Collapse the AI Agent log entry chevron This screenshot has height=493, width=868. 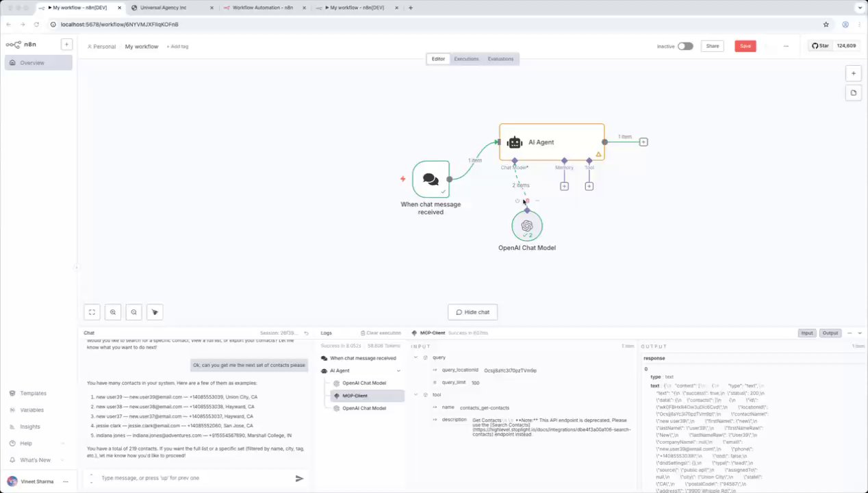(x=398, y=370)
